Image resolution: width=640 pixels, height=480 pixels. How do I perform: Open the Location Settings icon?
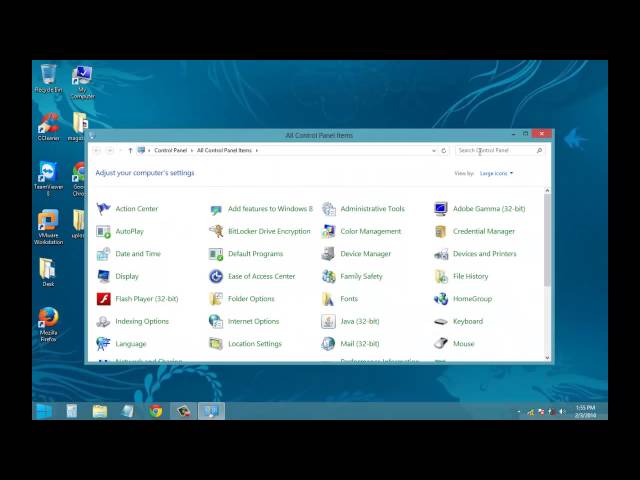click(216, 344)
